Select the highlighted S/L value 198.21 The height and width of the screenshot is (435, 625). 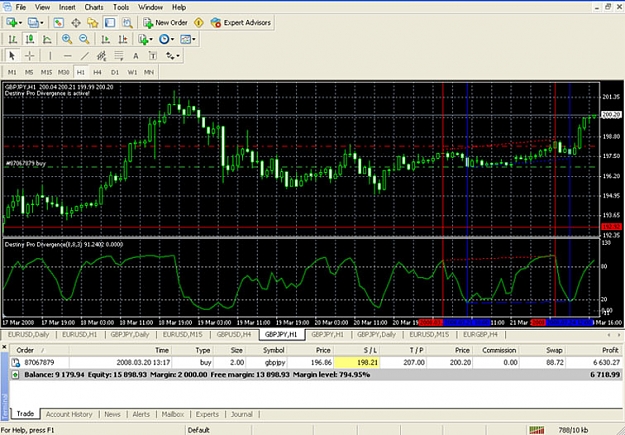357,362
